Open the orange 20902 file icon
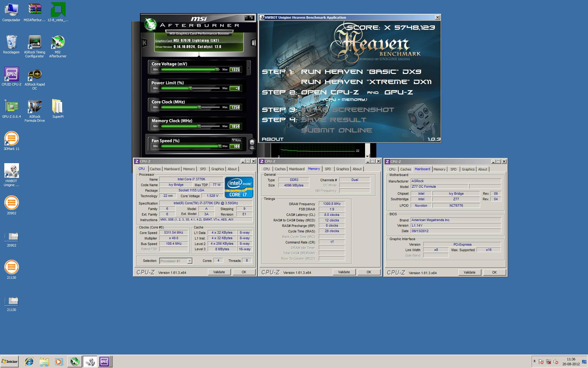The height and width of the screenshot is (368, 588). 11,205
